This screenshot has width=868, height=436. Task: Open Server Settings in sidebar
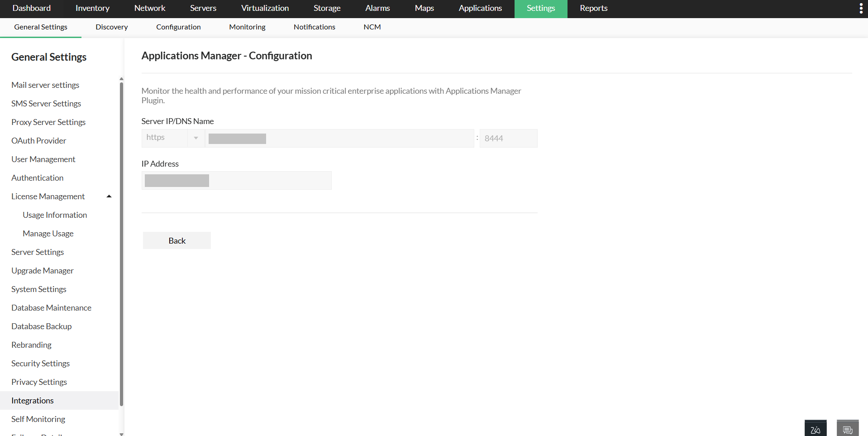coord(38,252)
